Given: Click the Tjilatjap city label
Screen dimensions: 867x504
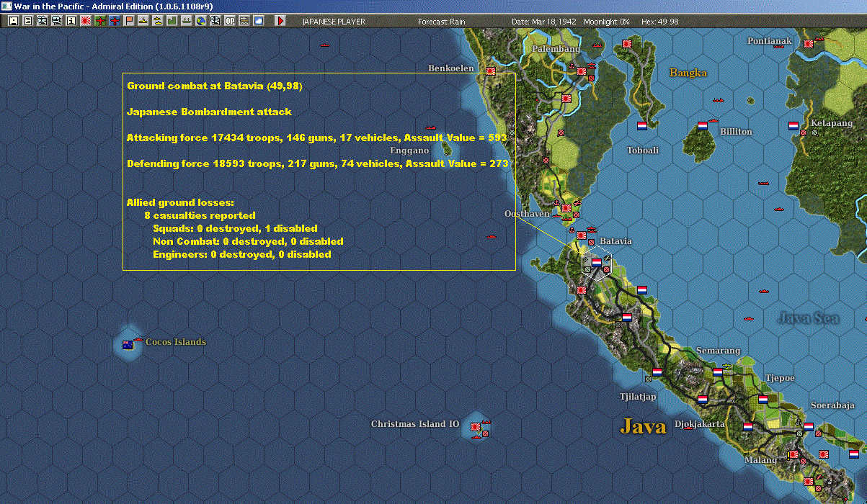Looking at the screenshot, I should tap(638, 397).
